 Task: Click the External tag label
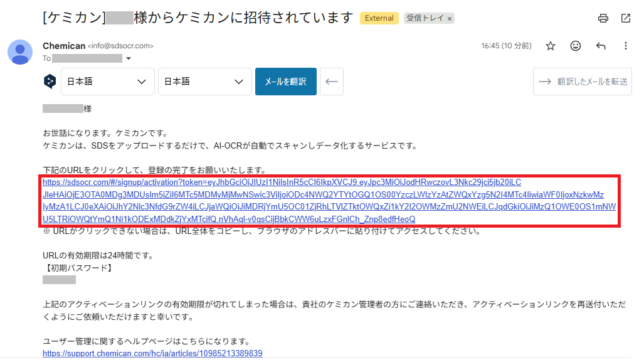click(x=379, y=18)
